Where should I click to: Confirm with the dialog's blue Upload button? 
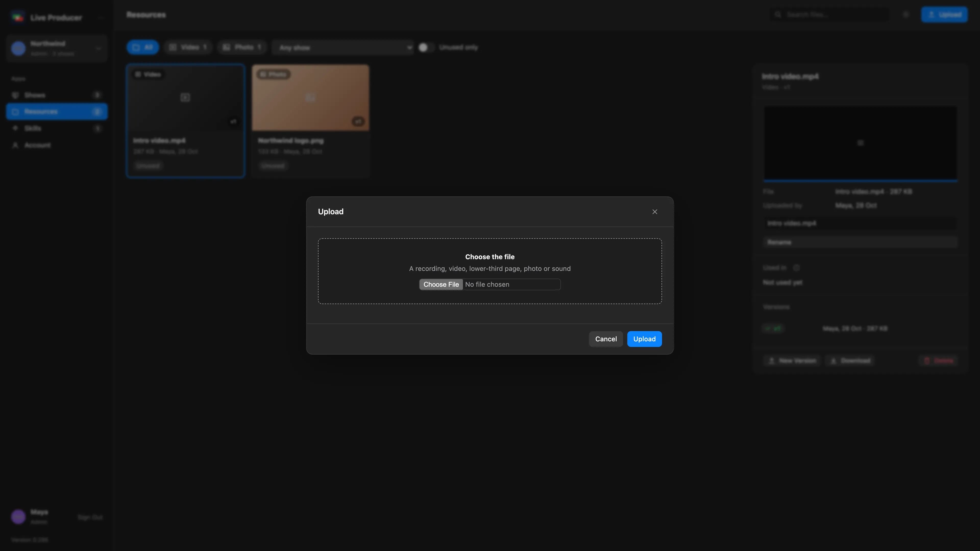click(644, 339)
